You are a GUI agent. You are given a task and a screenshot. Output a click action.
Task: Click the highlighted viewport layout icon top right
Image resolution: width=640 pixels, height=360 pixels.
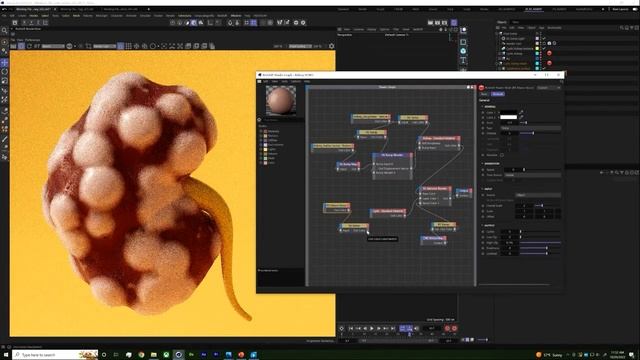pos(454,22)
